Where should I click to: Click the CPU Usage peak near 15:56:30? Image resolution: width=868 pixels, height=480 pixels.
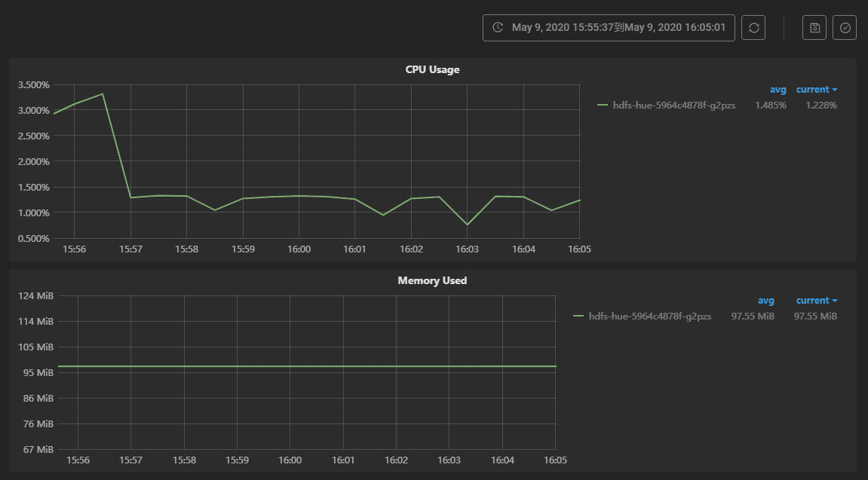103,94
